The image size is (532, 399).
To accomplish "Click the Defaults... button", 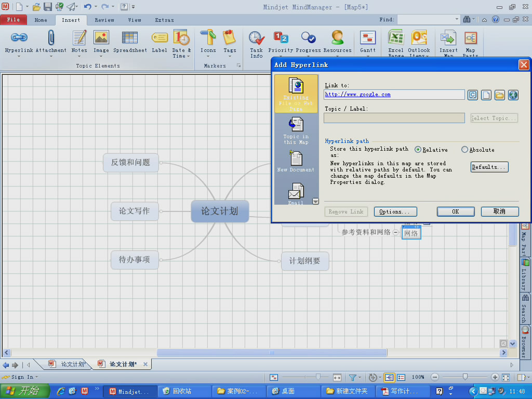I will [489, 167].
